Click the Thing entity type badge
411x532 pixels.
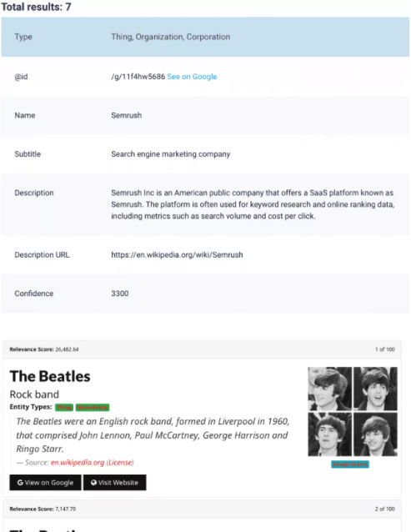pos(64,407)
